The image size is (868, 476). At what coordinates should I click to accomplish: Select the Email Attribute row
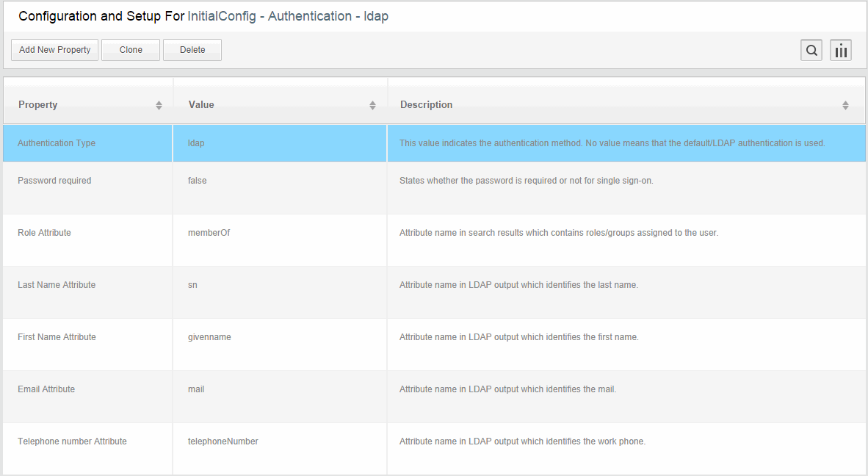click(46, 389)
